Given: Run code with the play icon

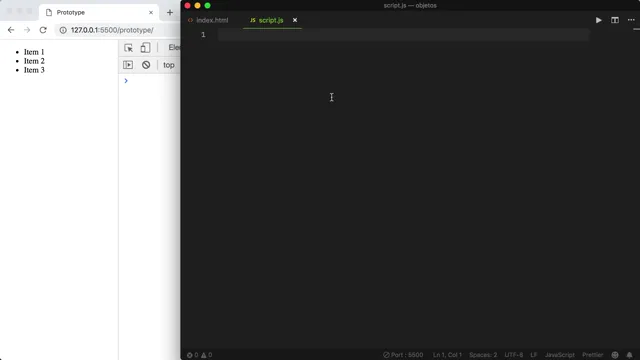Looking at the screenshot, I should point(598,20).
